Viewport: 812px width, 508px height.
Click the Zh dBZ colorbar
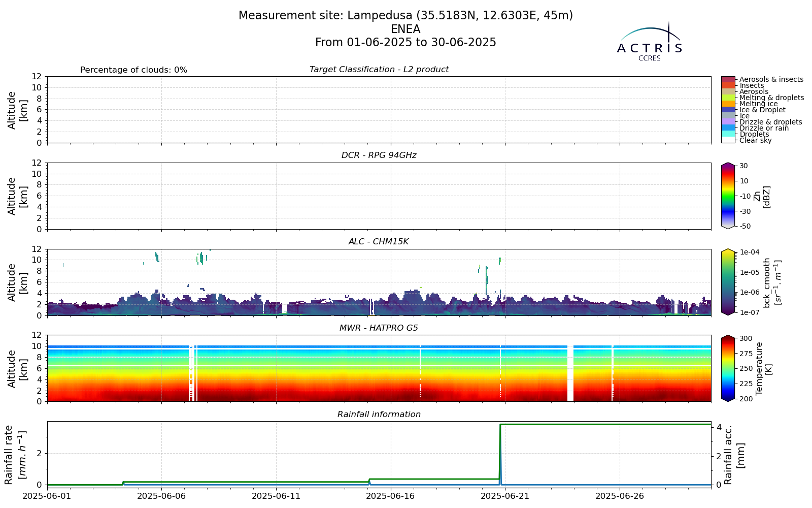pos(728,196)
